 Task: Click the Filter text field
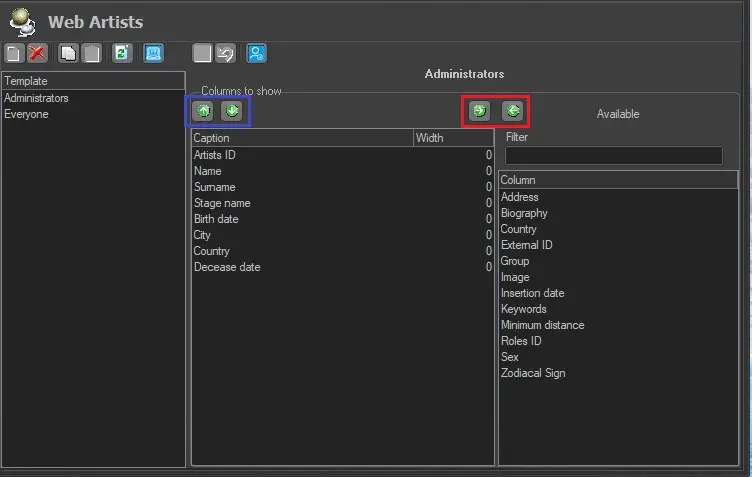[x=612, y=156]
